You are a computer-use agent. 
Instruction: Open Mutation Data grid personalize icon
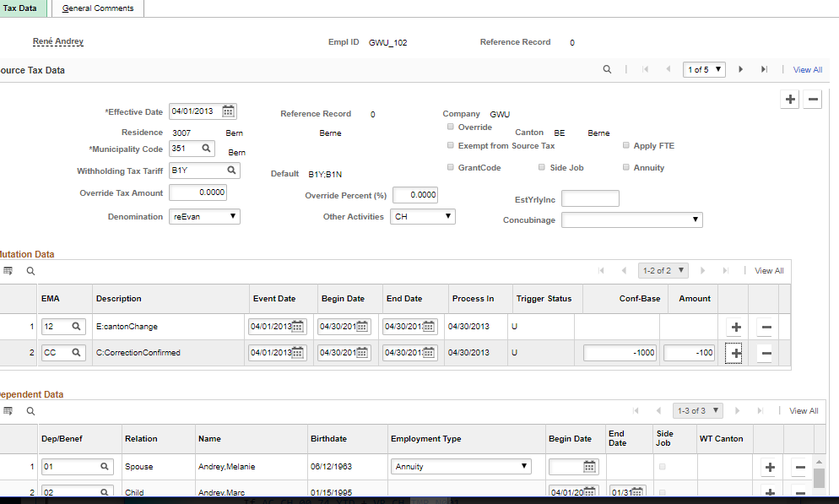pos(8,271)
